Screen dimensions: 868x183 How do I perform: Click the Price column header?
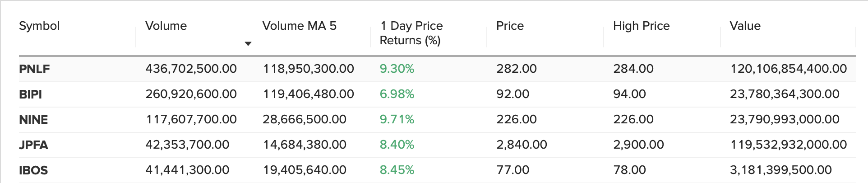pyautogui.click(x=510, y=26)
